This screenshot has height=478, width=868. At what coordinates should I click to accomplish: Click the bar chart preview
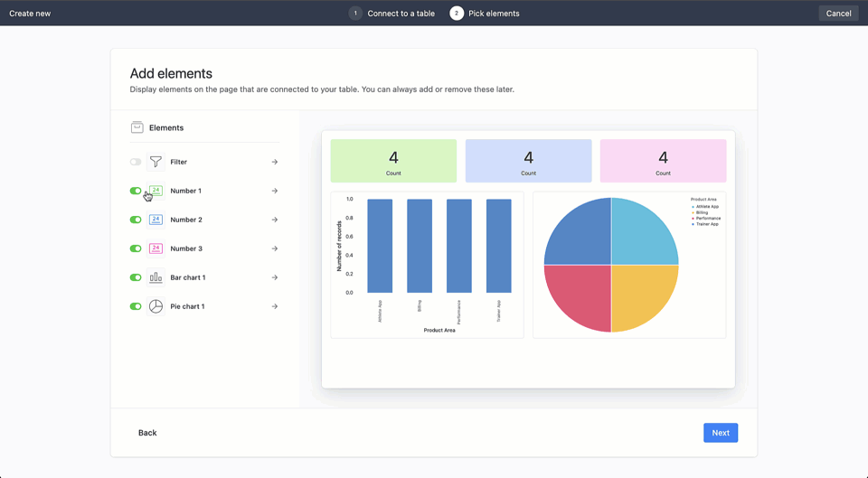[x=428, y=265]
